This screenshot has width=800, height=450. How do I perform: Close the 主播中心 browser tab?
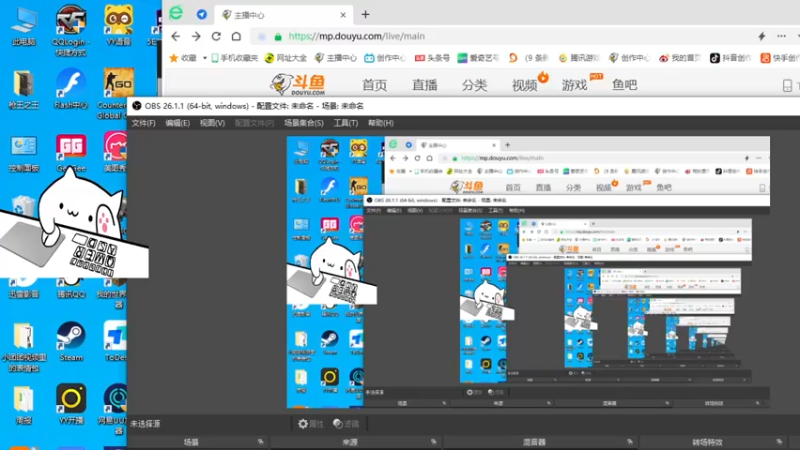pos(343,15)
